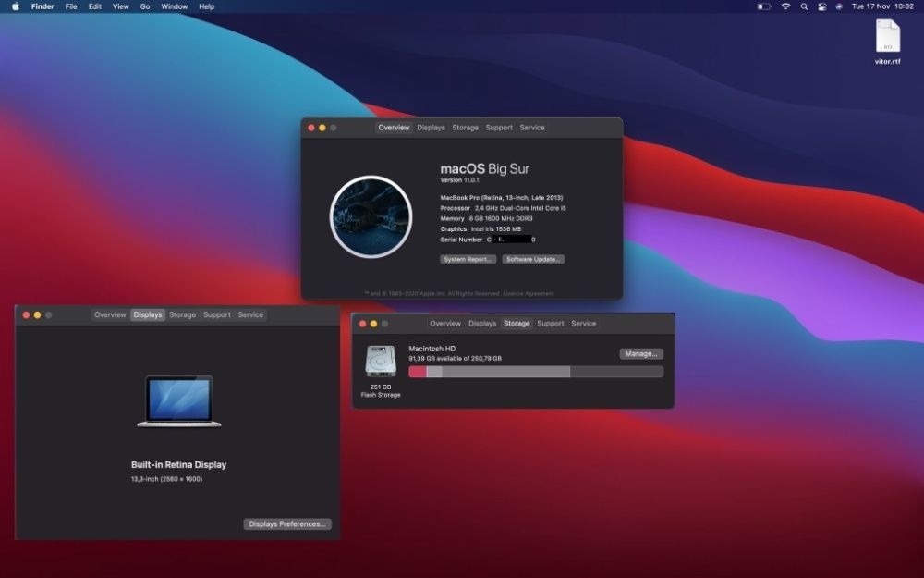The width and height of the screenshot is (924, 578).
Task: Click the "Macintosh HD" volume name
Action: pos(432,349)
